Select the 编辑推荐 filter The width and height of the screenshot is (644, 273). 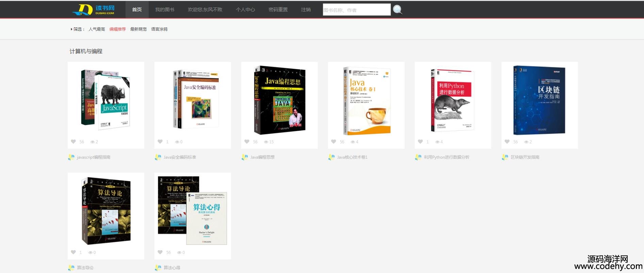(117, 29)
